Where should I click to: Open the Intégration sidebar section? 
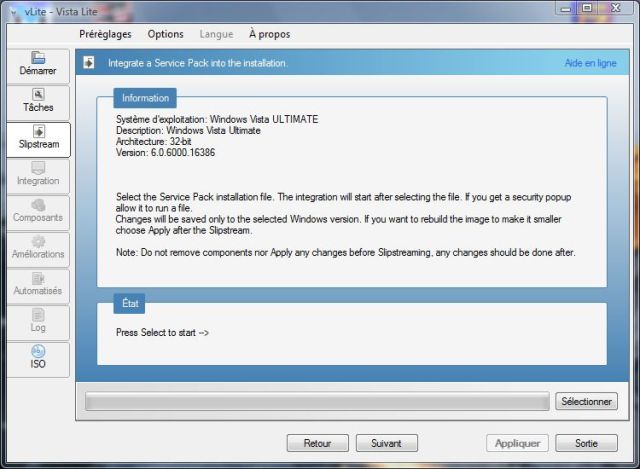[38, 176]
